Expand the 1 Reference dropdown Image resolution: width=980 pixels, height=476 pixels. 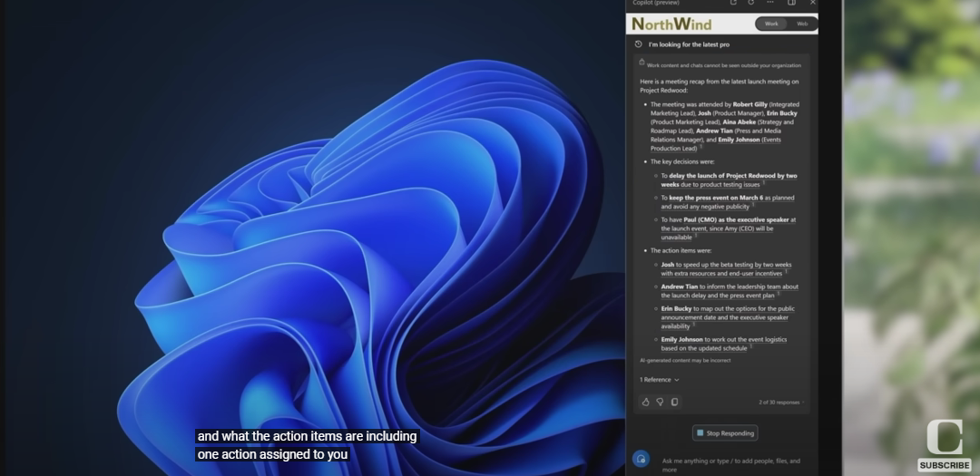pos(660,380)
